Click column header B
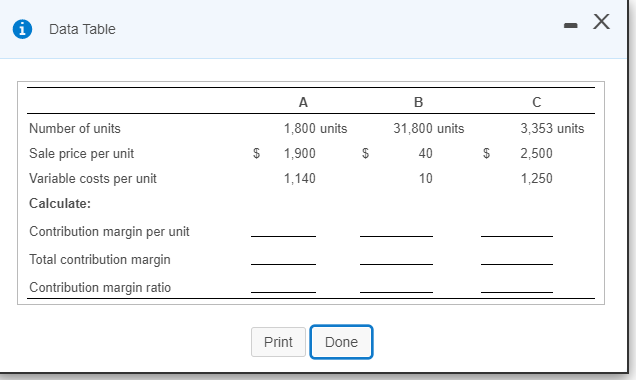The width and height of the screenshot is (636, 380). coord(418,102)
